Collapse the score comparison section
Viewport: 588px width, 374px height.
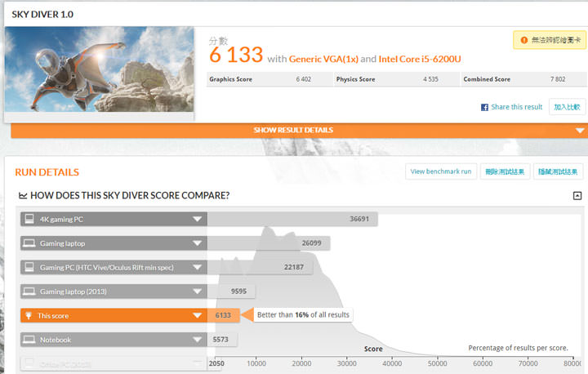[577, 196]
